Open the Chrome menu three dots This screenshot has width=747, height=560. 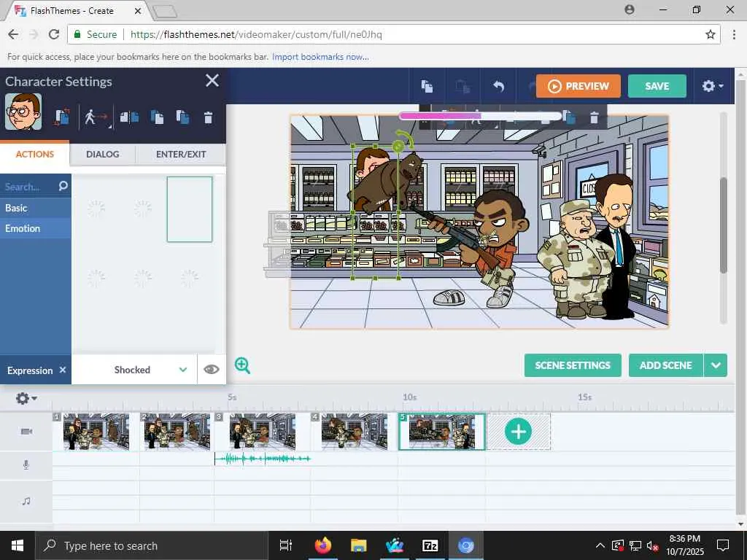pos(734,34)
